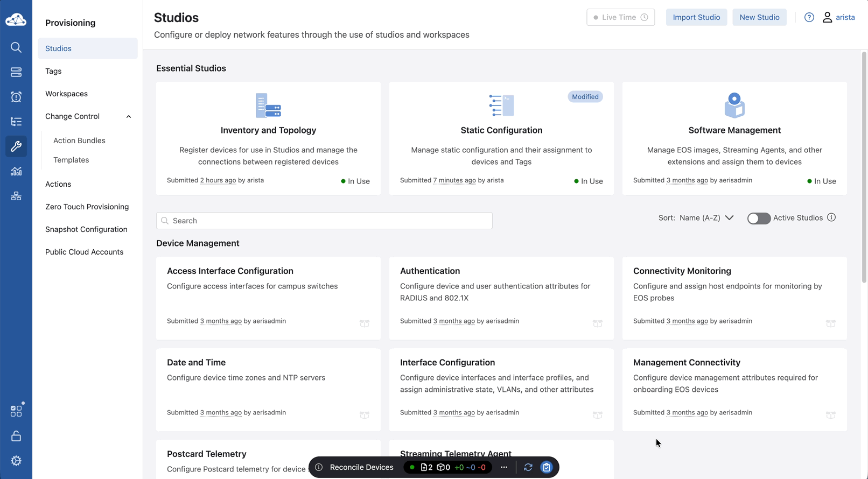This screenshot has width=868, height=479.
Task: Click the box icon on Date and Time card
Action: pyautogui.click(x=365, y=415)
